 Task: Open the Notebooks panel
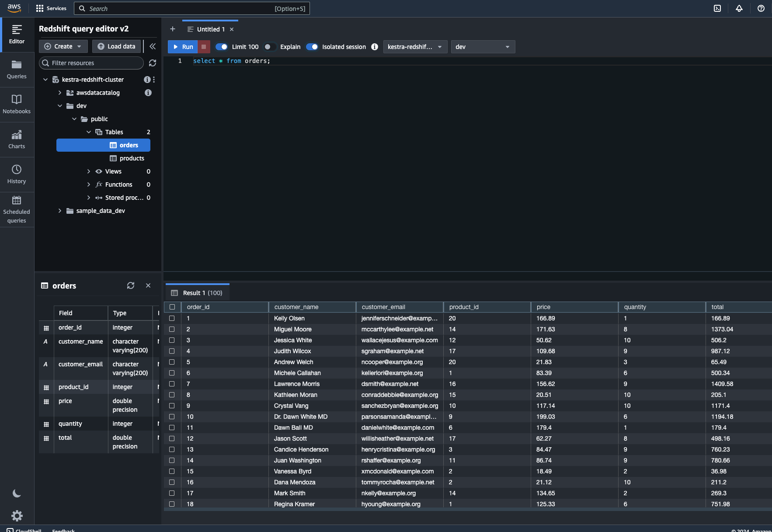point(17,104)
